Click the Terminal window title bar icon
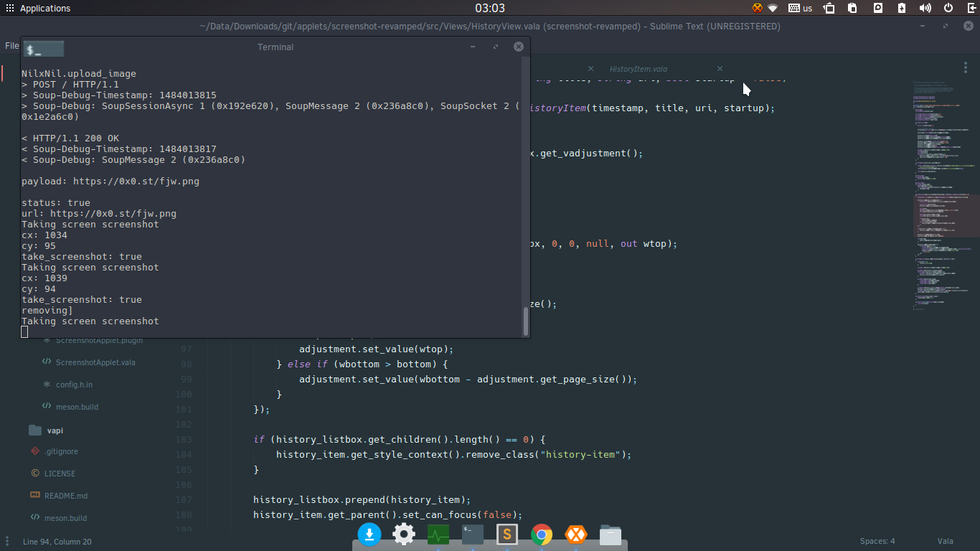Screen dimensions: 980x551 (x=44, y=49)
